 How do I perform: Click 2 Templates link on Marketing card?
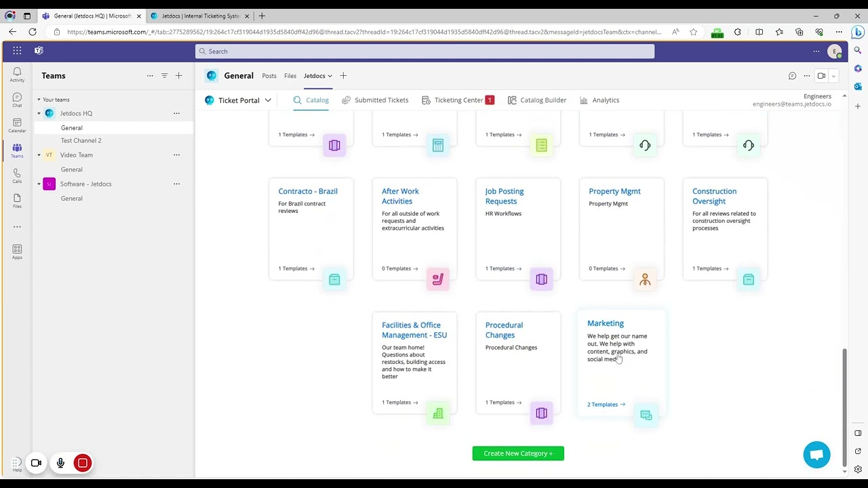pyautogui.click(x=606, y=405)
